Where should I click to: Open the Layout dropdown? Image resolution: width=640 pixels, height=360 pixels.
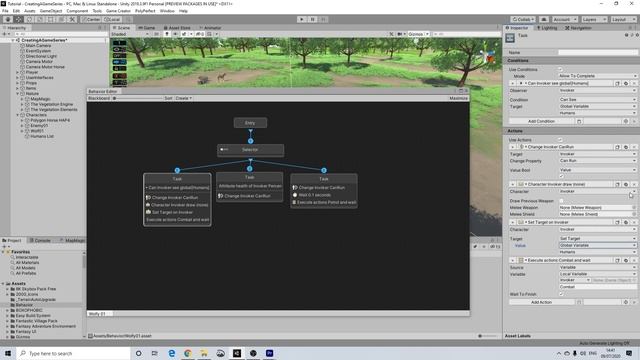(623, 19)
